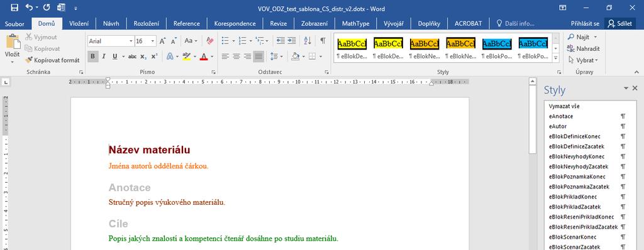This screenshot has width=644, height=250.
Task: Switch to the ACROBAT tab
Action: pyautogui.click(x=468, y=23)
